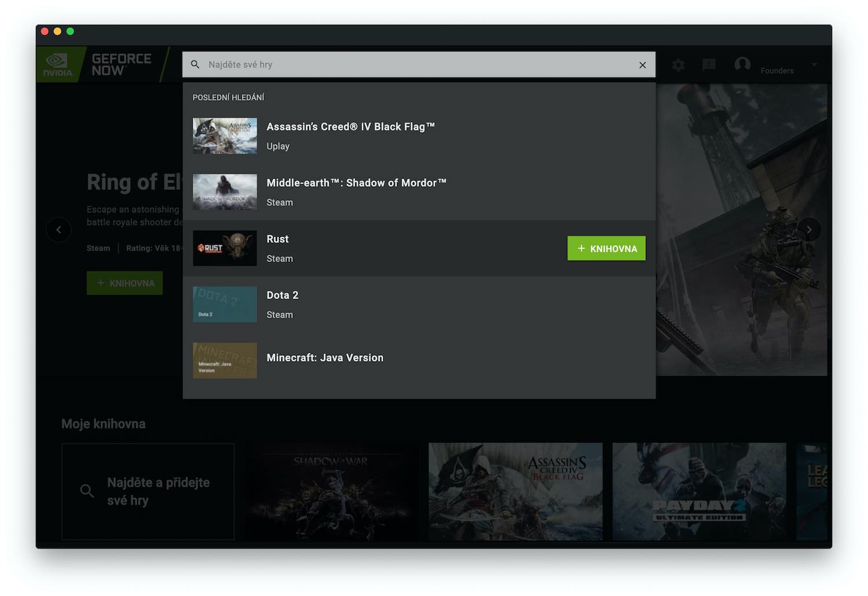
Task: Open the feedback notification icon
Action: pos(709,65)
